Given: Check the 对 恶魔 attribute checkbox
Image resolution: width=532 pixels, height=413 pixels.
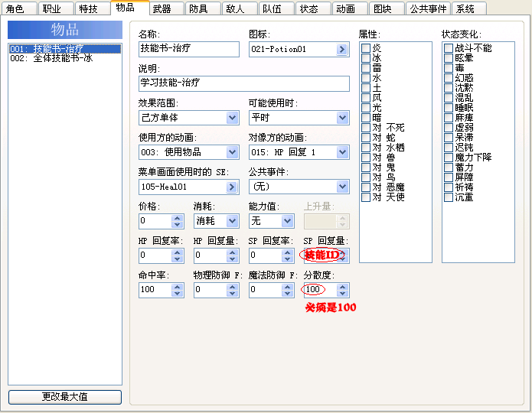Looking at the screenshot, I should point(366,187).
